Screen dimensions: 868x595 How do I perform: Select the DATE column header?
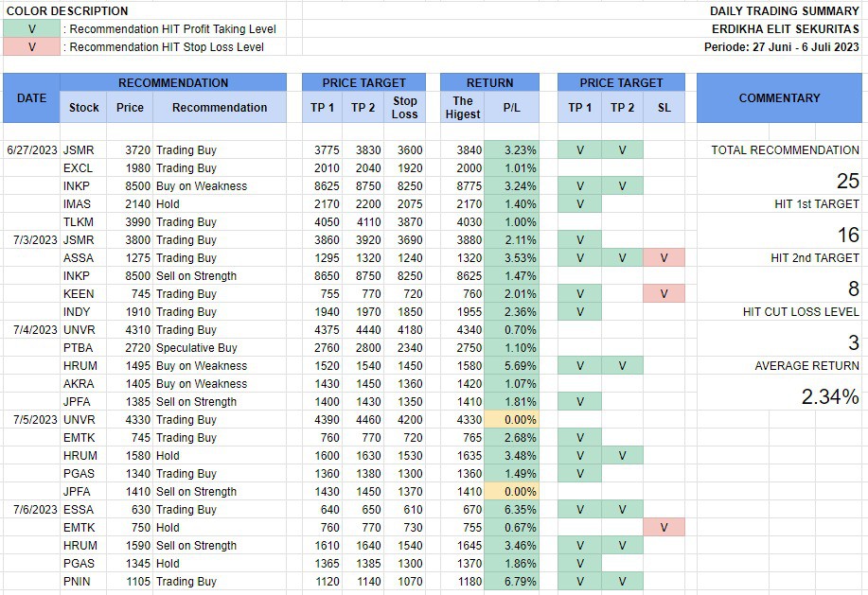(x=31, y=97)
